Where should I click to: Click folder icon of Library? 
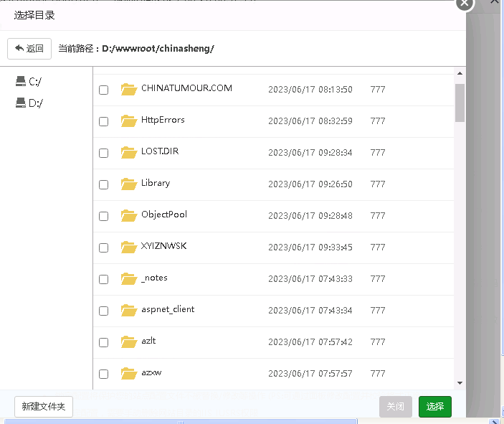tap(129, 184)
